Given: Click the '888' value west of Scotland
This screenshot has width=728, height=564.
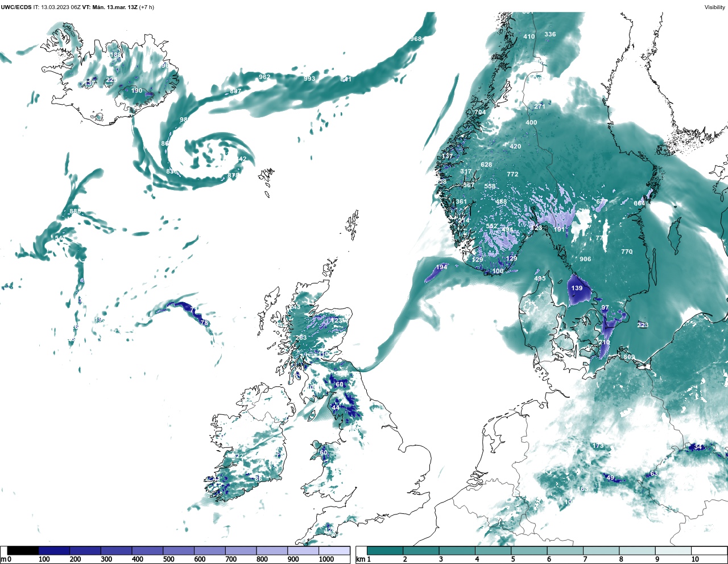Looking at the screenshot, I should click(x=75, y=211).
